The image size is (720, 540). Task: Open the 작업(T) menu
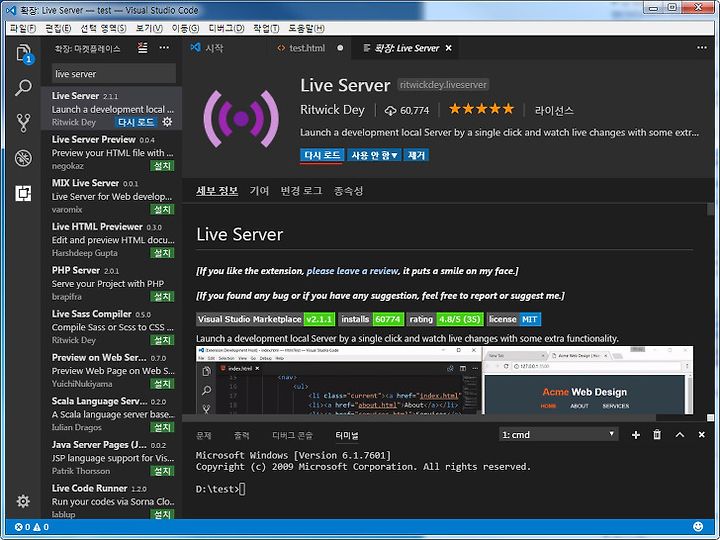coord(266,28)
